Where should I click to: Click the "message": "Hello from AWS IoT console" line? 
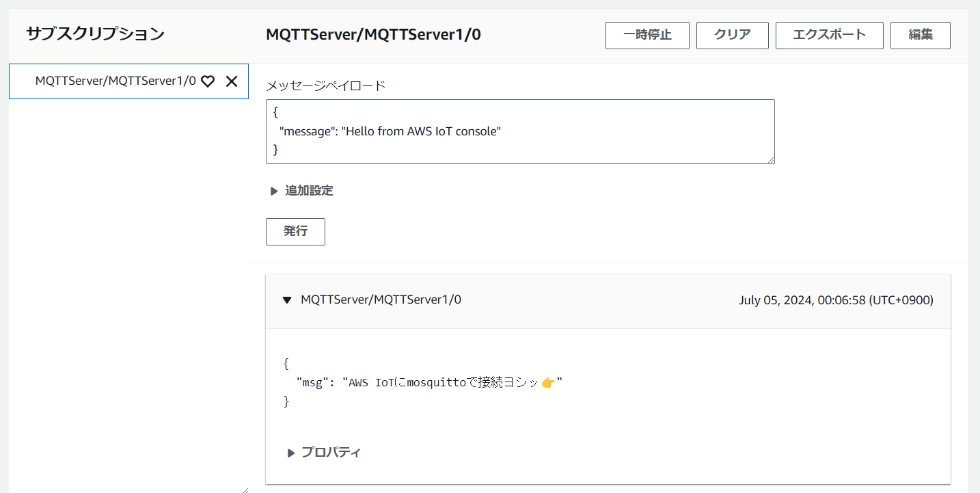390,131
